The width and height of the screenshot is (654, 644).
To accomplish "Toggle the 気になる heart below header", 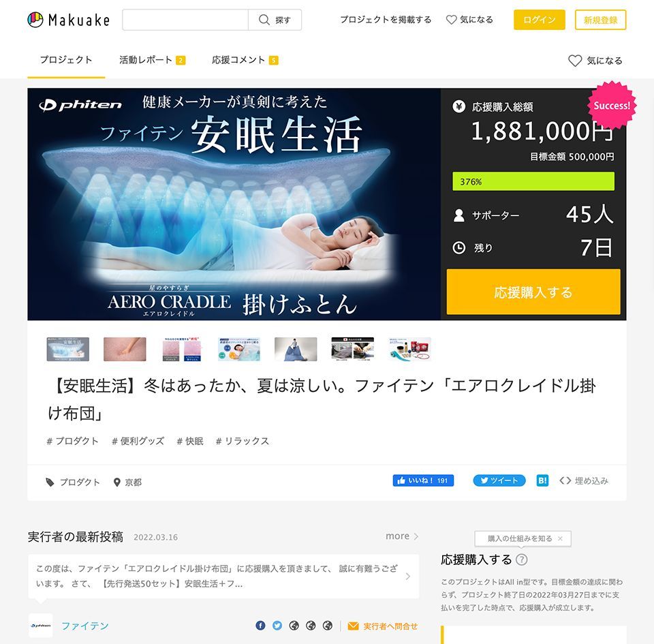I will point(575,61).
